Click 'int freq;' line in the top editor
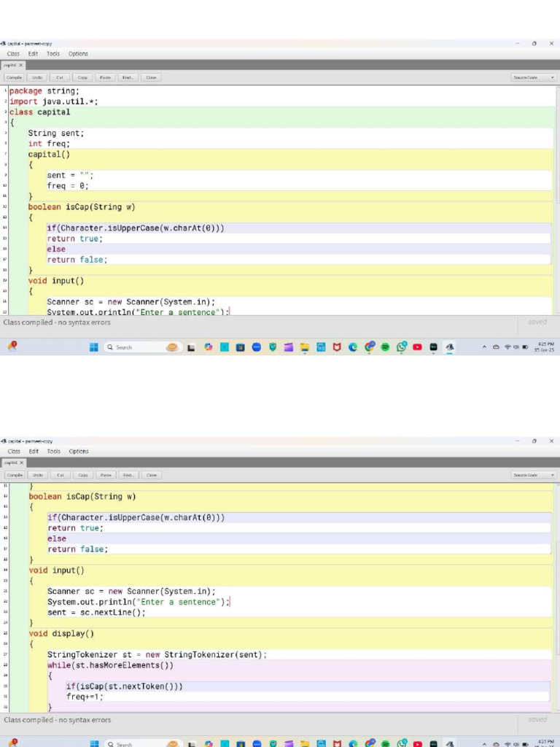This screenshot has width=560, height=747. (49, 144)
